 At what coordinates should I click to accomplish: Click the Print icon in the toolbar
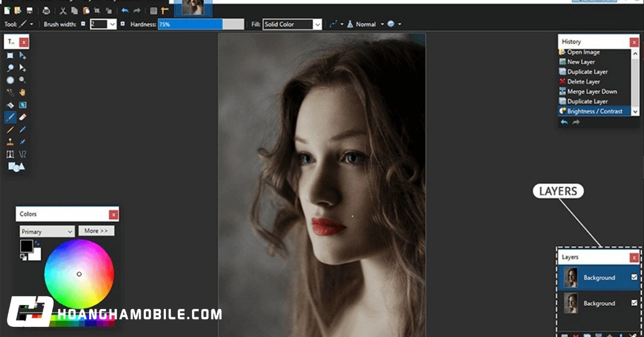46,10
